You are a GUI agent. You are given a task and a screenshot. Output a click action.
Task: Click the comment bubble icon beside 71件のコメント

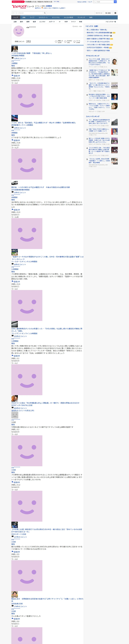[13, 58]
